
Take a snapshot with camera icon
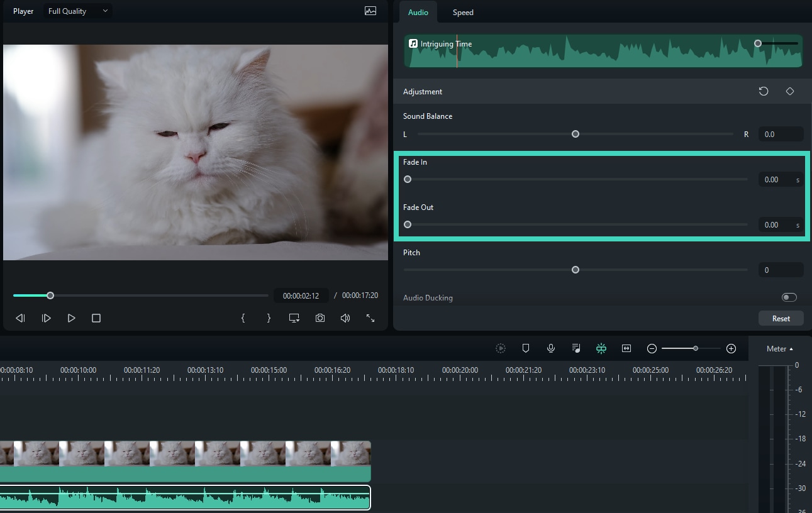click(320, 318)
